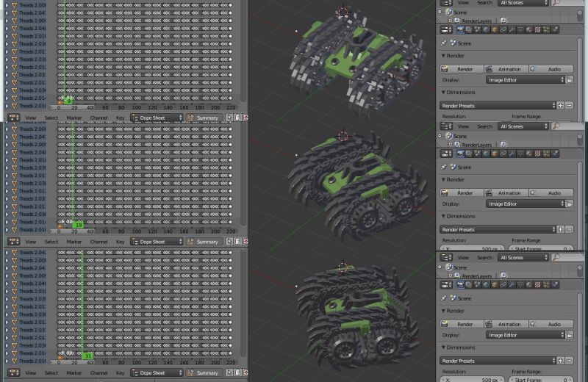Click outliner editor type icon beside the frame-31 view
The width and height of the screenshot is (588, 382).
click(x=446, y=257)
